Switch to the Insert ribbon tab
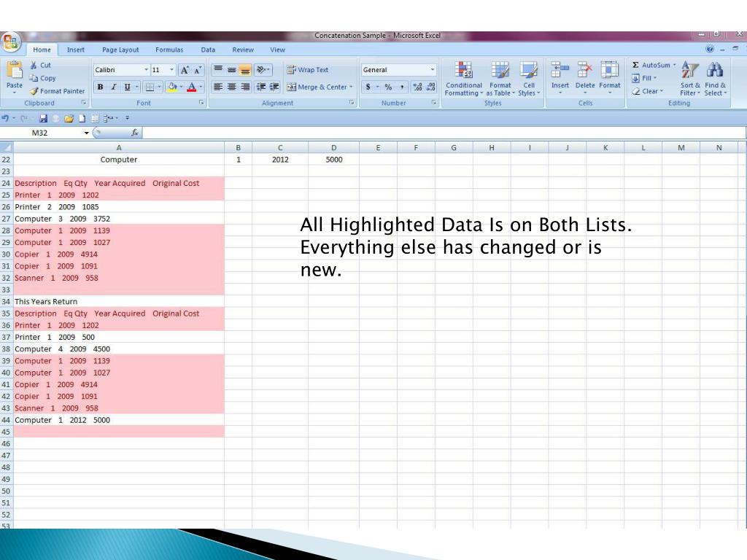747x560 pixels. pyautogui.click(x=75, y=50)
